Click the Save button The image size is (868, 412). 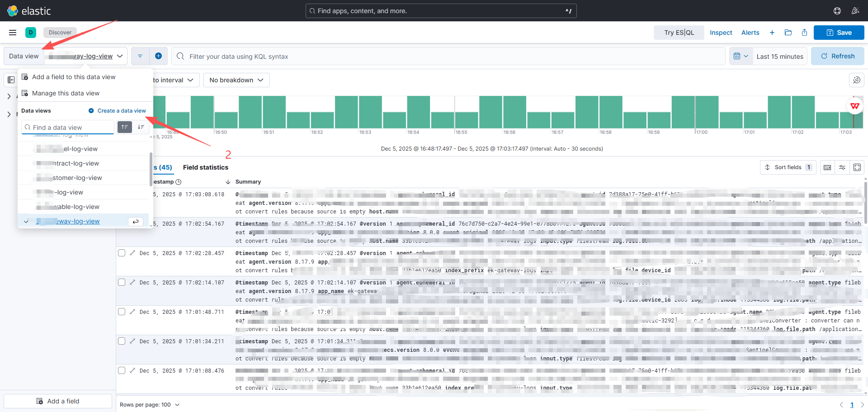click(x=839, y=33)
